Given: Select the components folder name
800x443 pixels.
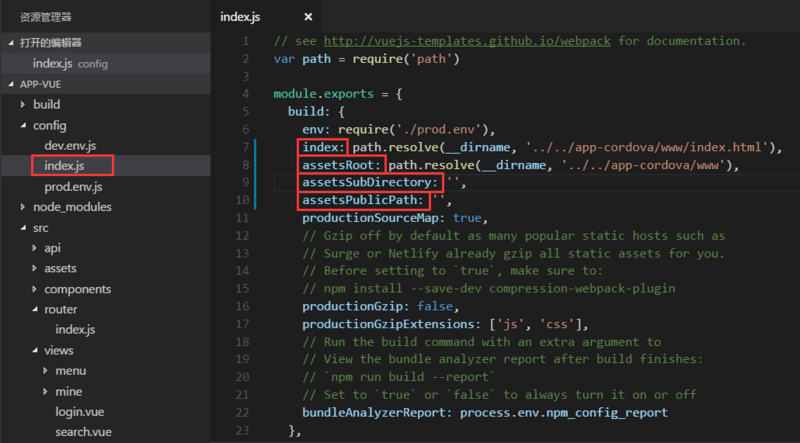Looking at the screenshot, I should click(x=78, y=289).
